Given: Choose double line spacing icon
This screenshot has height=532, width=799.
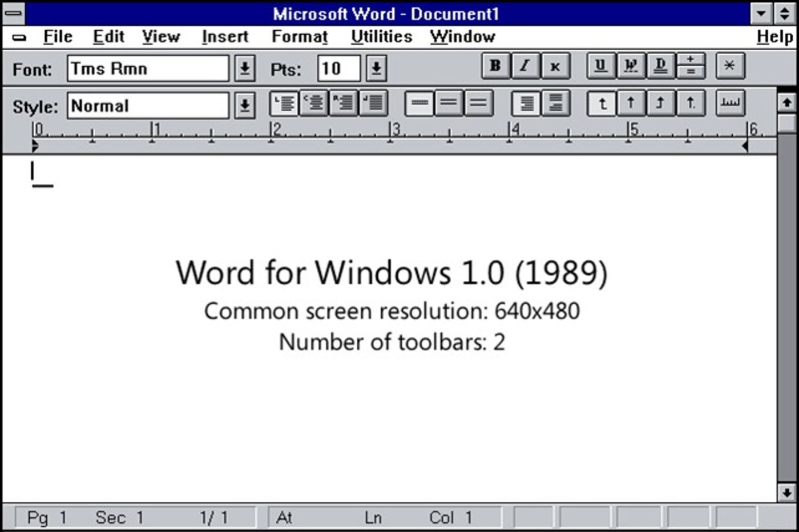Looking at the screenshot, I should tap(479, 104).
